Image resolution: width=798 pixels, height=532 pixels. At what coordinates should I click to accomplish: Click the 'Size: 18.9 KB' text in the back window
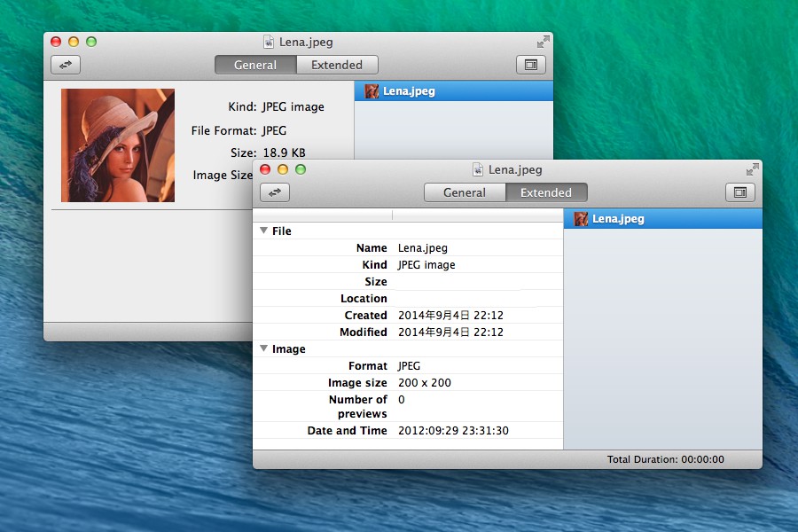tap(268, 153)
